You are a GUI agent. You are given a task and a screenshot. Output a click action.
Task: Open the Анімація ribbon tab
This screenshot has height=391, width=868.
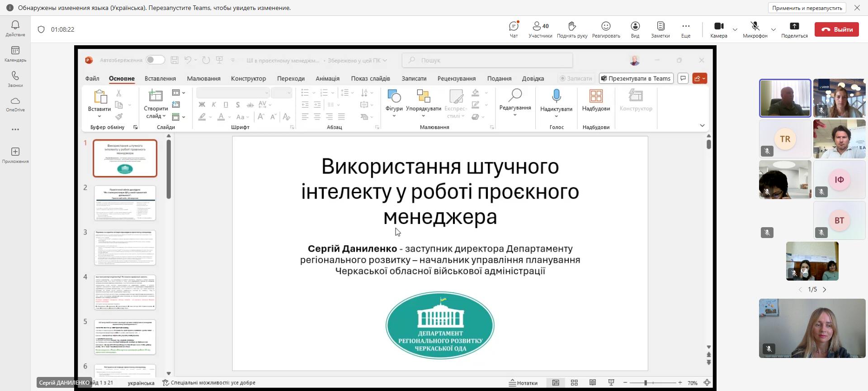point(327,78)
